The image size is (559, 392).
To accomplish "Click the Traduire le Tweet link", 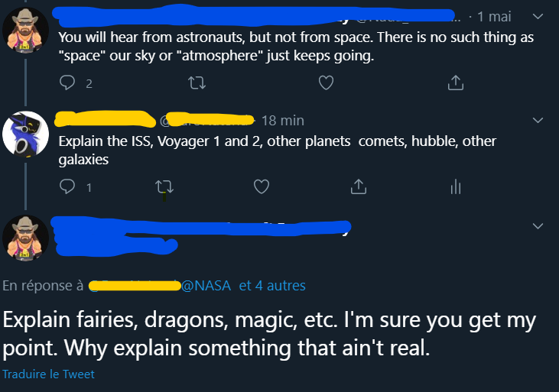I will click(49, 374).
